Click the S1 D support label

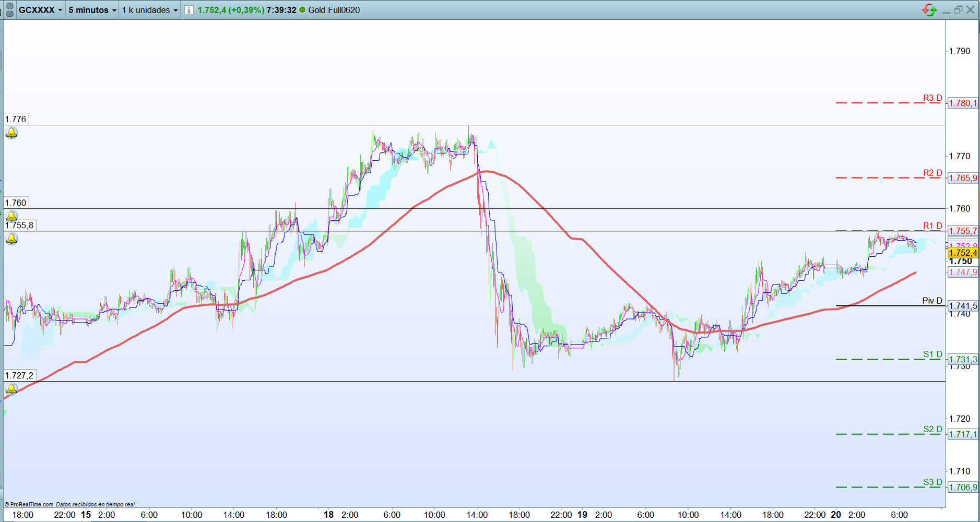pyautogui.click(x=932, y=354)
